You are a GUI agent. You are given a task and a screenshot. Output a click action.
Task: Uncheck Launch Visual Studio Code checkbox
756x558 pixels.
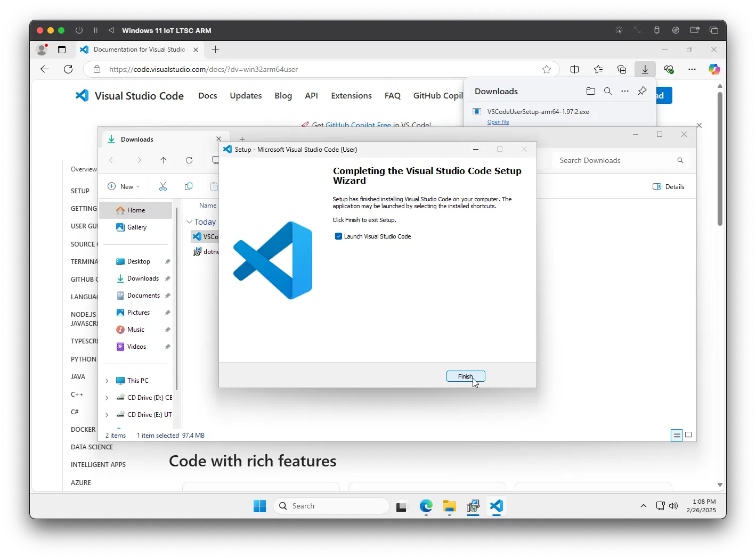(x=338, y=236)
